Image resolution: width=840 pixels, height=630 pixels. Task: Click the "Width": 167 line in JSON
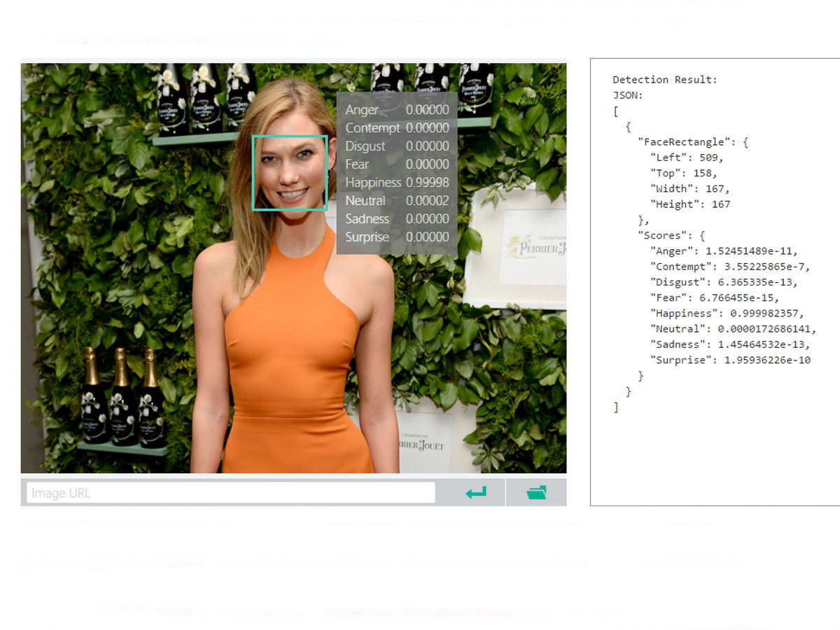click(690, 188)
